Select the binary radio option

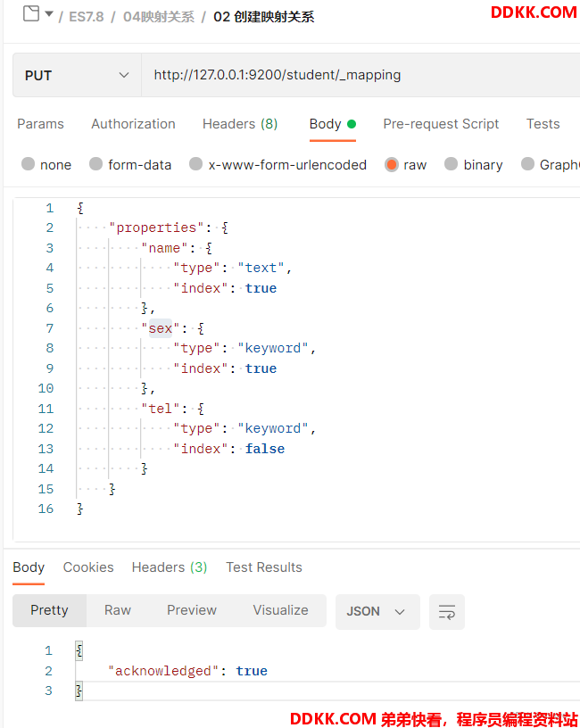tap(451, 164)
